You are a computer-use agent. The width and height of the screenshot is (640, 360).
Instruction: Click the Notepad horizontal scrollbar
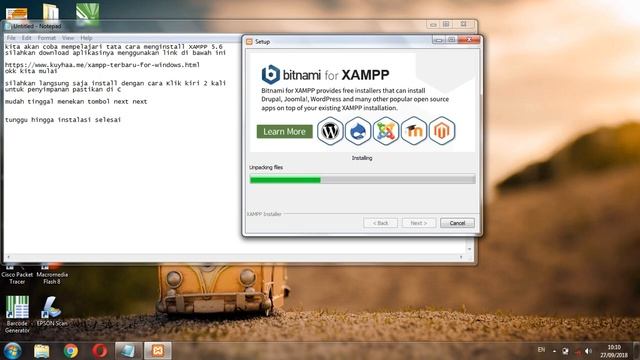(235, 257)
